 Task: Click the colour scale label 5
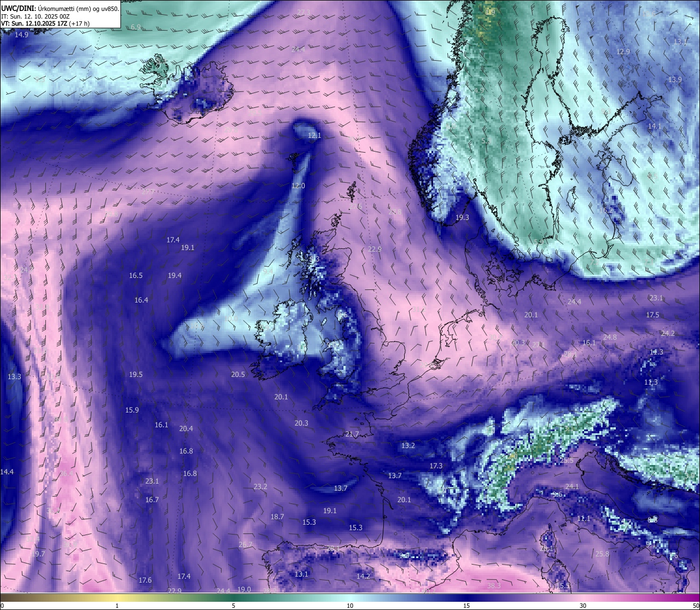pyautogui.click(x=234, y=606)
